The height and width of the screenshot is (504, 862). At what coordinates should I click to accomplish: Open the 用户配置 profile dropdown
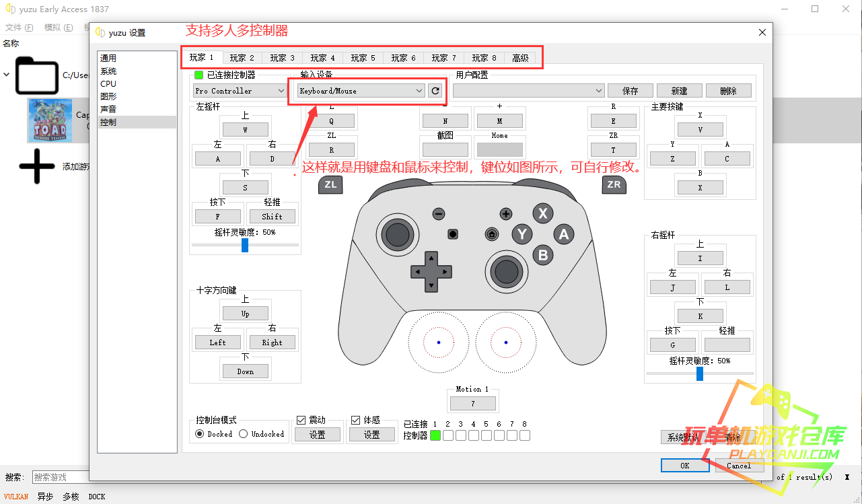(528, 91)
